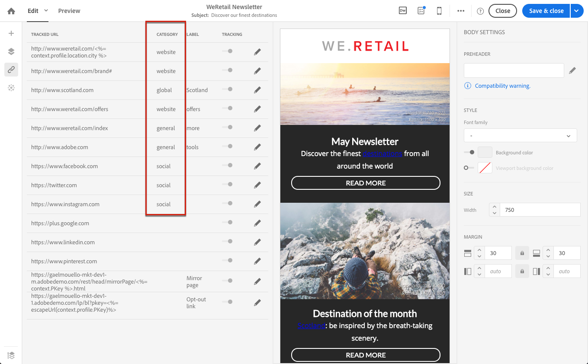Click the compatibility warning info icon
This screenshot has height=364, width=588.
pyautogui.click(x=468, y=86)
